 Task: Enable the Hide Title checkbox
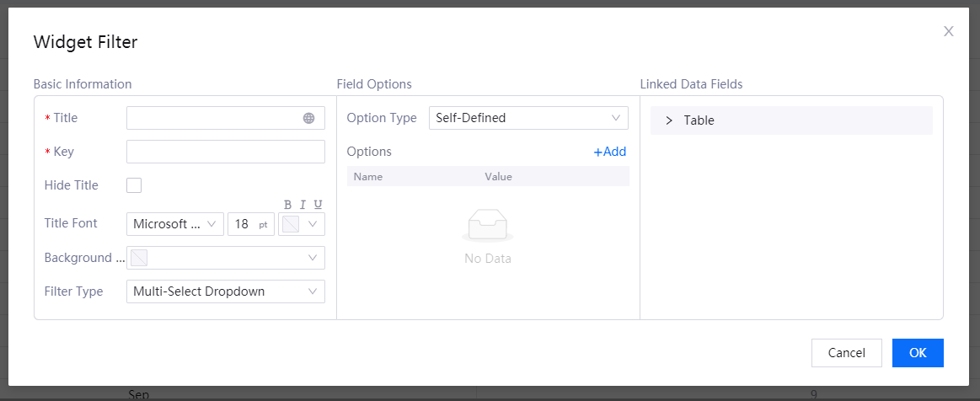pos(134,185)
